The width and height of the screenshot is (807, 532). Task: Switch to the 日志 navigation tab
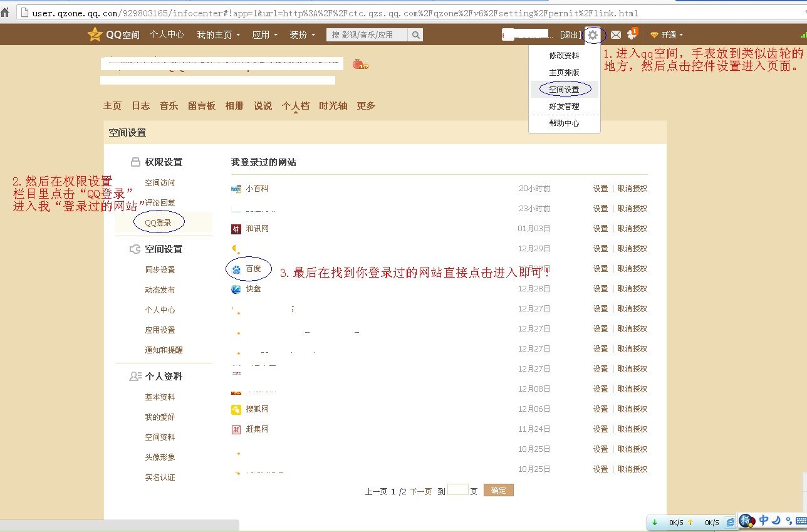tap(140, 106)
